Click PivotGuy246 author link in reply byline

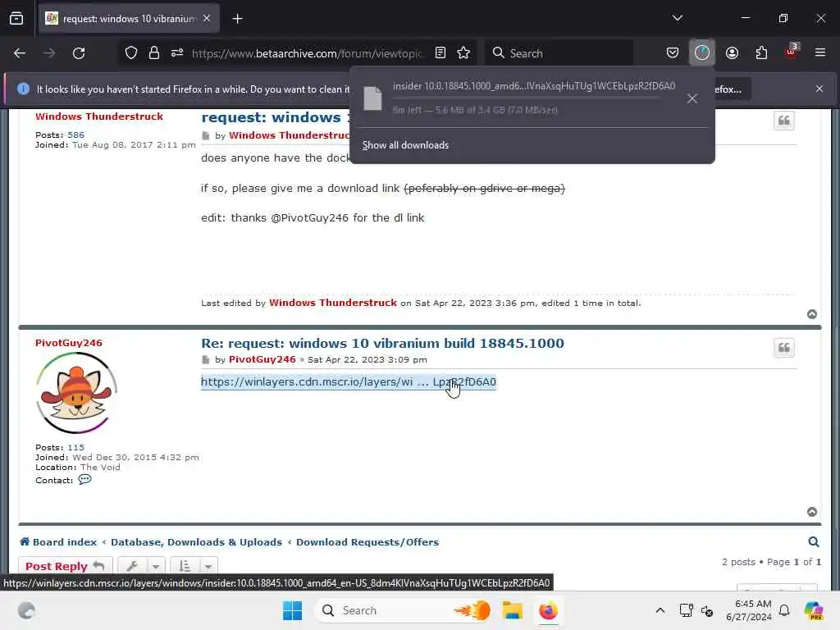(262, 359)
